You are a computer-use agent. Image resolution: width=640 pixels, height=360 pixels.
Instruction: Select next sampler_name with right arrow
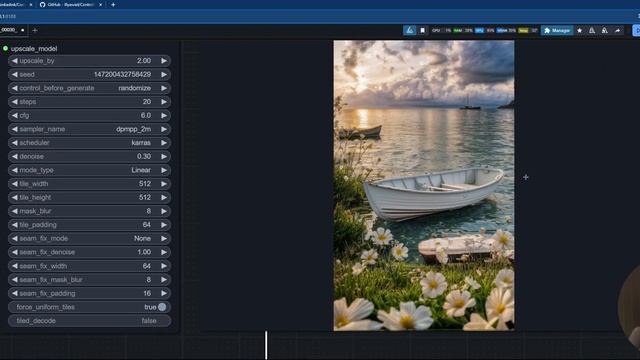pos(164,129)
